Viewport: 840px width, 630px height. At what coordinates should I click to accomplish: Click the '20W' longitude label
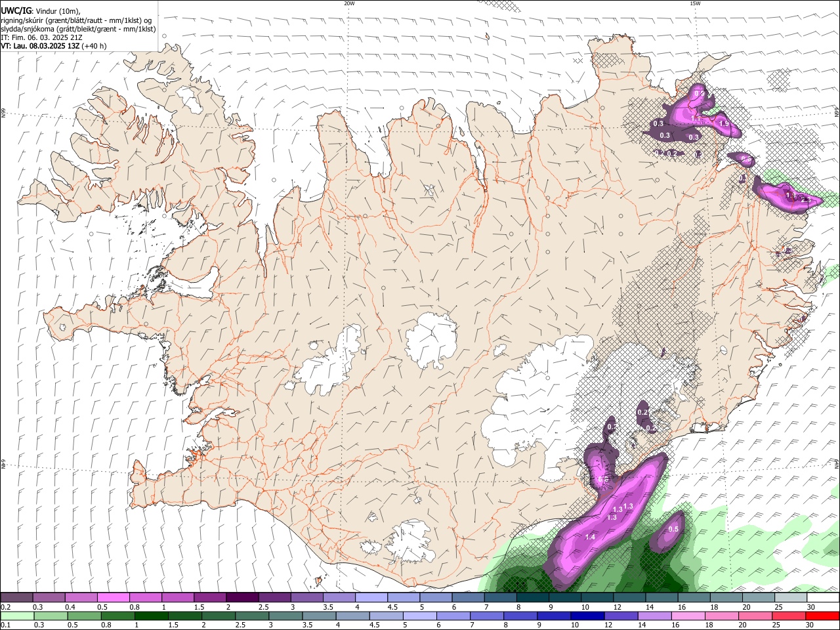(x=349, y=3)
